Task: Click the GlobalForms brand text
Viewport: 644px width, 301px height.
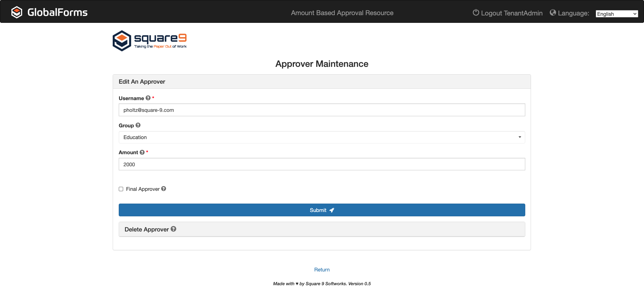Action: tap(57, 12)
